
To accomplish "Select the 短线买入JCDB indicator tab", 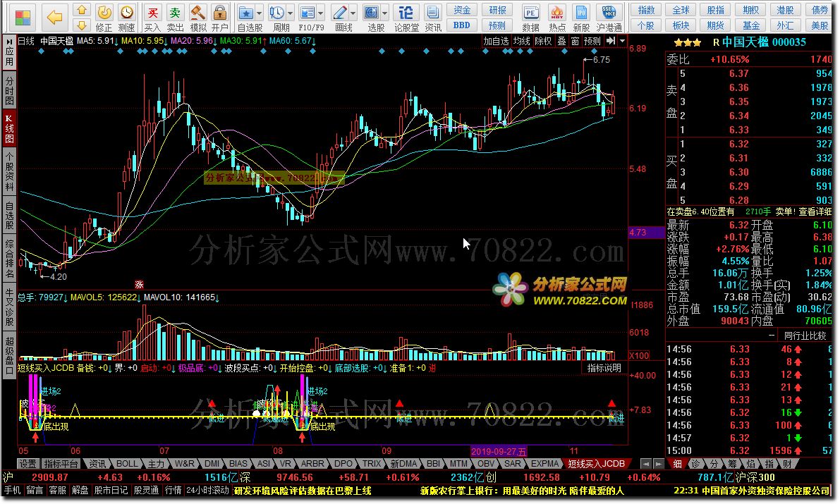I will (x=596, y=464).
